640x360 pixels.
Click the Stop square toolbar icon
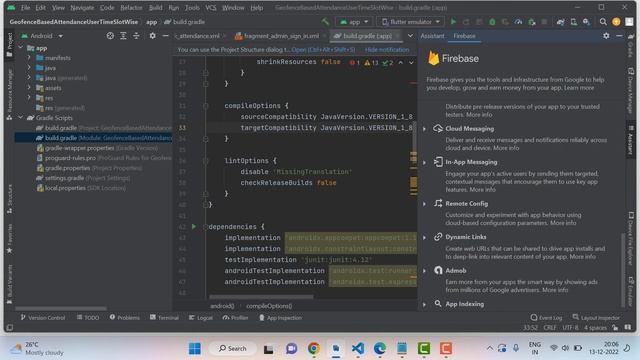544,22
